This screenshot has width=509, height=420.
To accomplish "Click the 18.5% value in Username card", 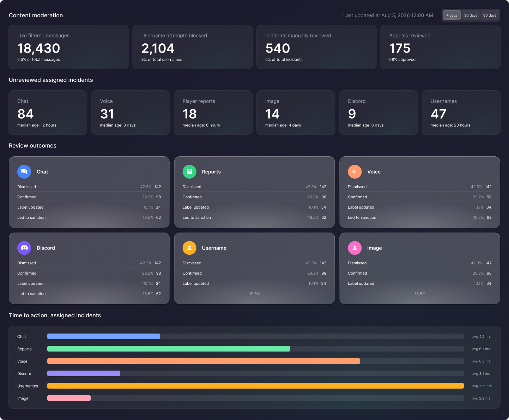I will pyautogui.click(x=254, y=294).
